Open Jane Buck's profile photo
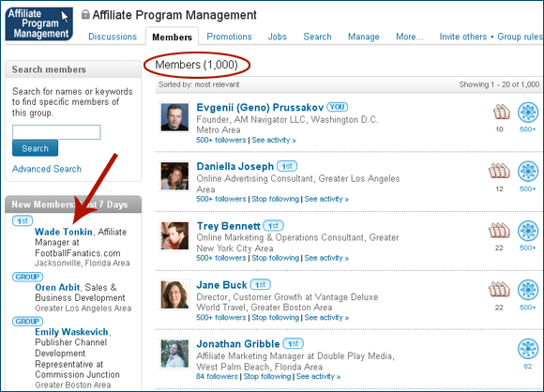544x392 pixels. pos(174,294)
